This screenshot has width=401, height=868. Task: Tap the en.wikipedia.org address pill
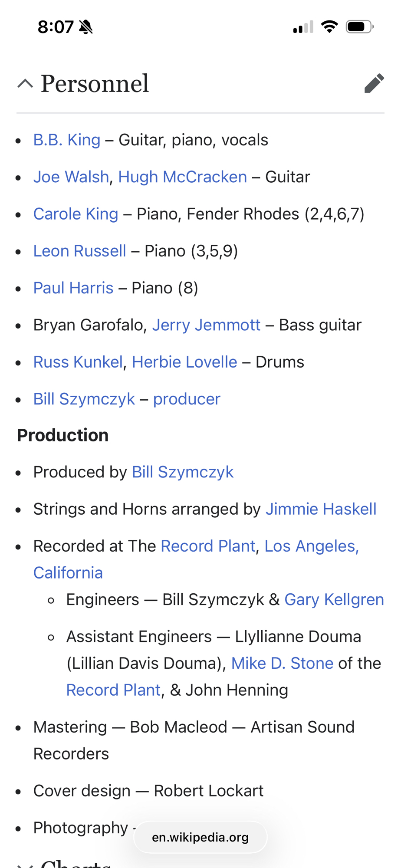coord(200,837)
